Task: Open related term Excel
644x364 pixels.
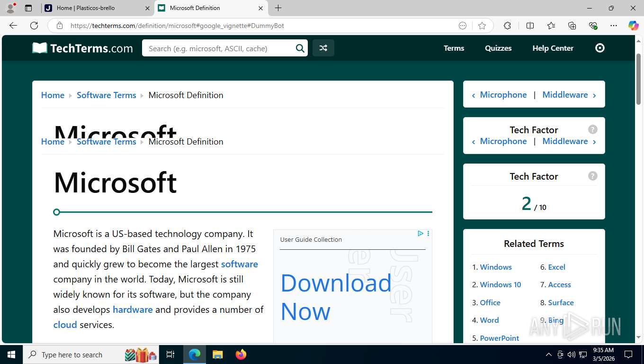Action: 556,267
